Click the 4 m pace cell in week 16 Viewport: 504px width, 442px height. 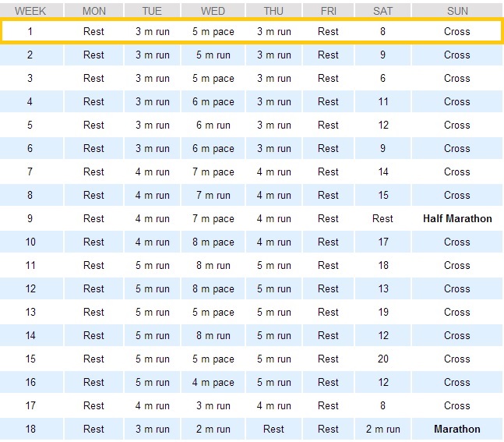pyautogui.click(x=213, y=382)
